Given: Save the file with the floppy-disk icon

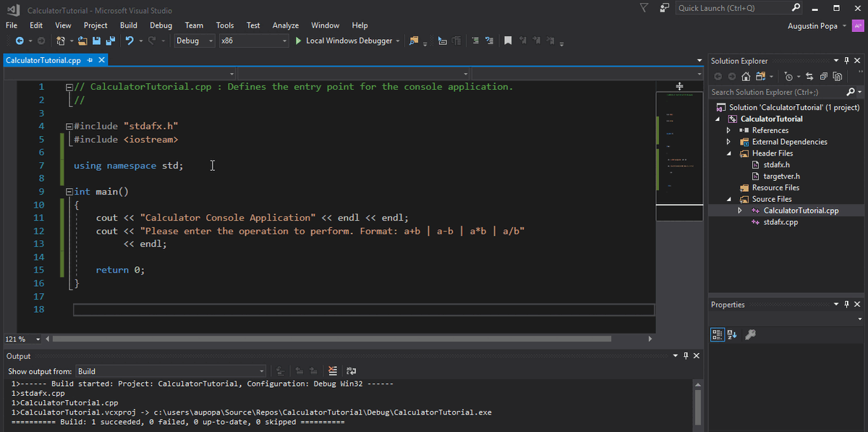Looking at the screenshot, I should click(x=96, y=41).
